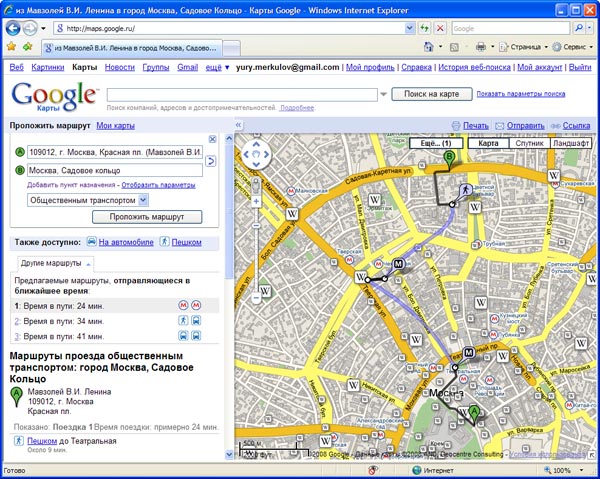Switch map to Карта view
Viewport: 600px width, 479px height.
tap(488, 143)
